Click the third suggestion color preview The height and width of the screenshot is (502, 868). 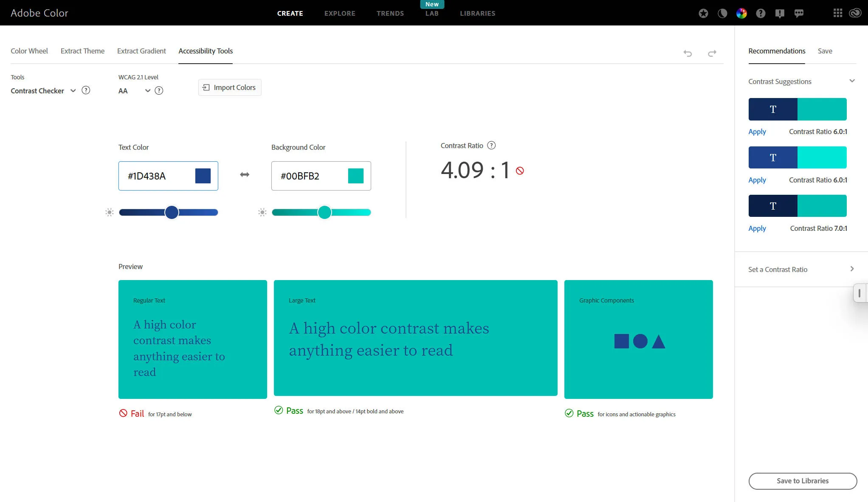pos(798,206)
